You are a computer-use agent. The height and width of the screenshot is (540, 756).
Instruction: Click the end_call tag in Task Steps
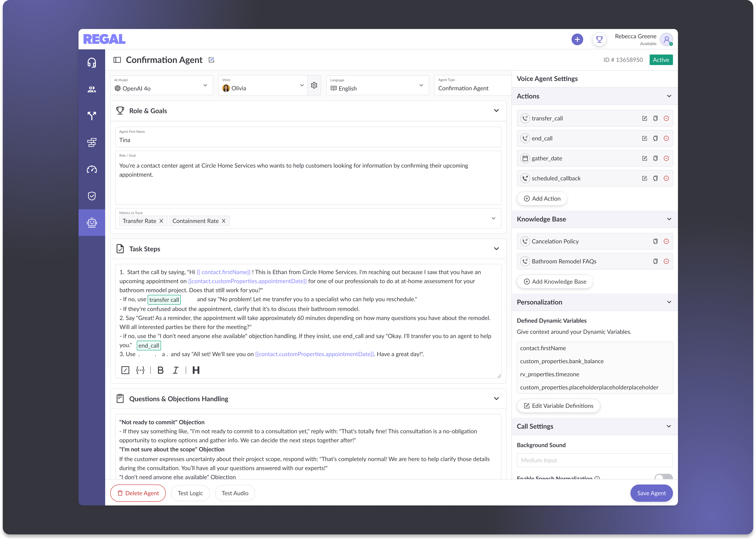[x=149, y=345]
